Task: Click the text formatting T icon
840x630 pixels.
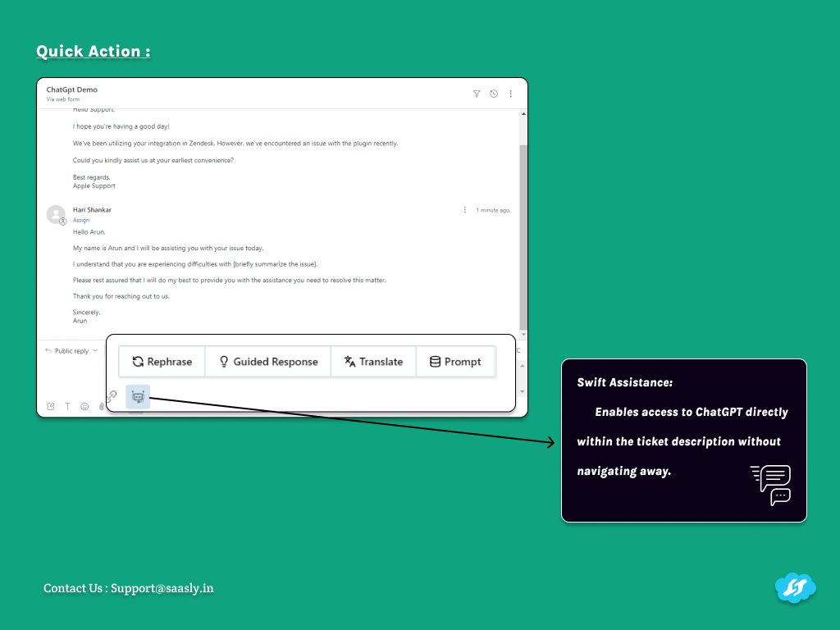Action: point(67,406)
